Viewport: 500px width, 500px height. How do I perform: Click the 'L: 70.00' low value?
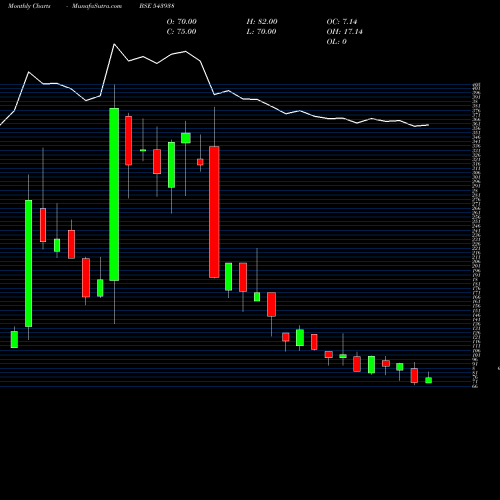tap(261, 32)
